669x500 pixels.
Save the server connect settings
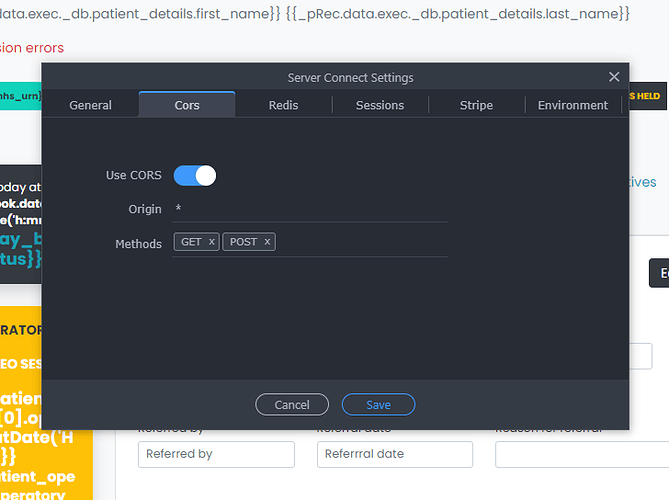click(x=378, y=405)
